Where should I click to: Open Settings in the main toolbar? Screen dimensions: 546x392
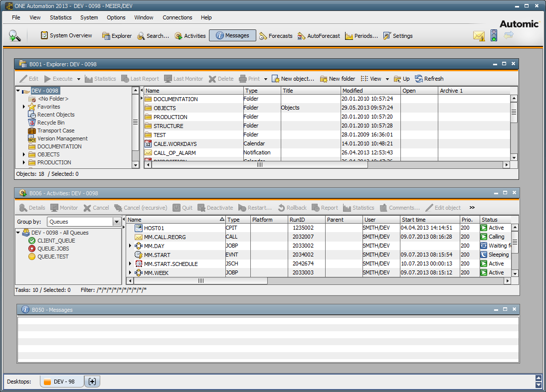point(398,36)
